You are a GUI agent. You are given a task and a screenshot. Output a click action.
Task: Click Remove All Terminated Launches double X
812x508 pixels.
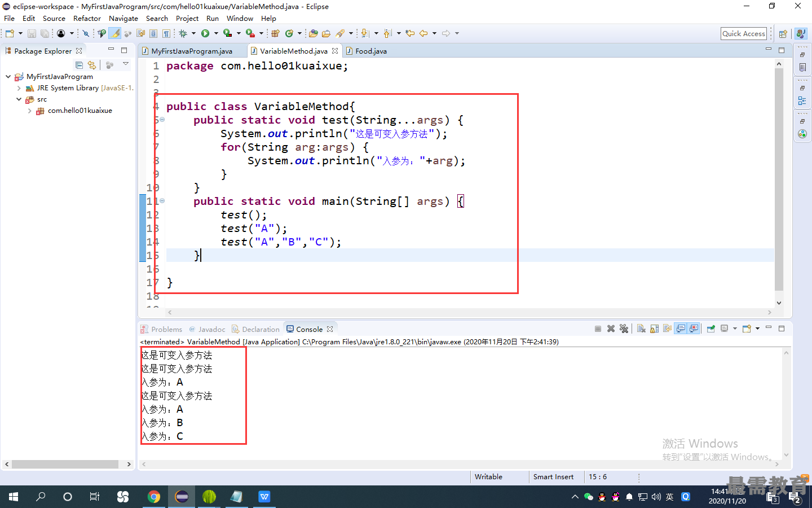(624, 329)
